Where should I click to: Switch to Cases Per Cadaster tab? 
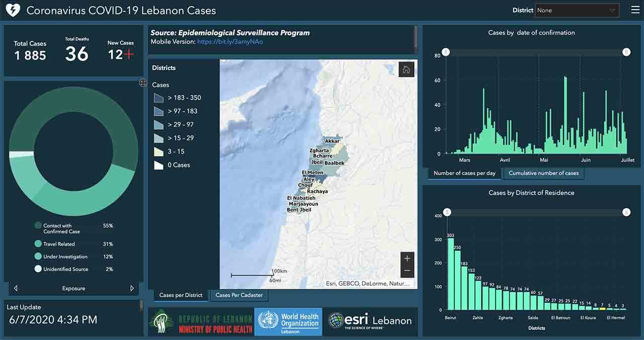(x=239, y=295)
